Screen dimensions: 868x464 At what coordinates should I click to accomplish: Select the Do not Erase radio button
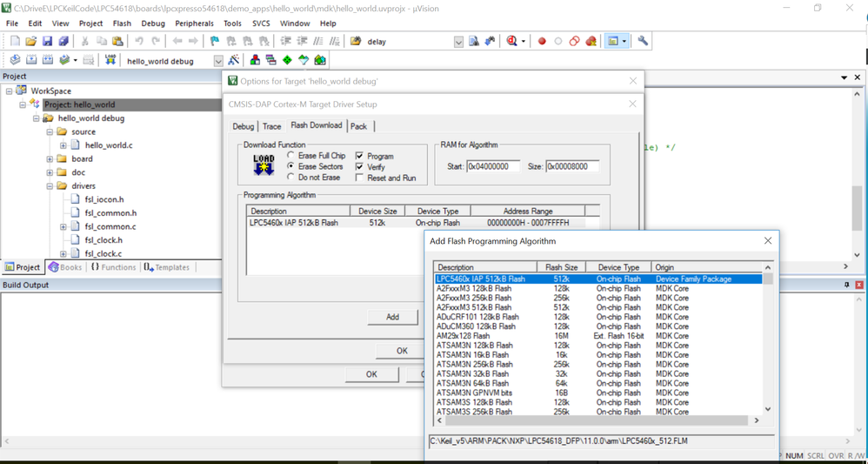(x=290, y=178)
